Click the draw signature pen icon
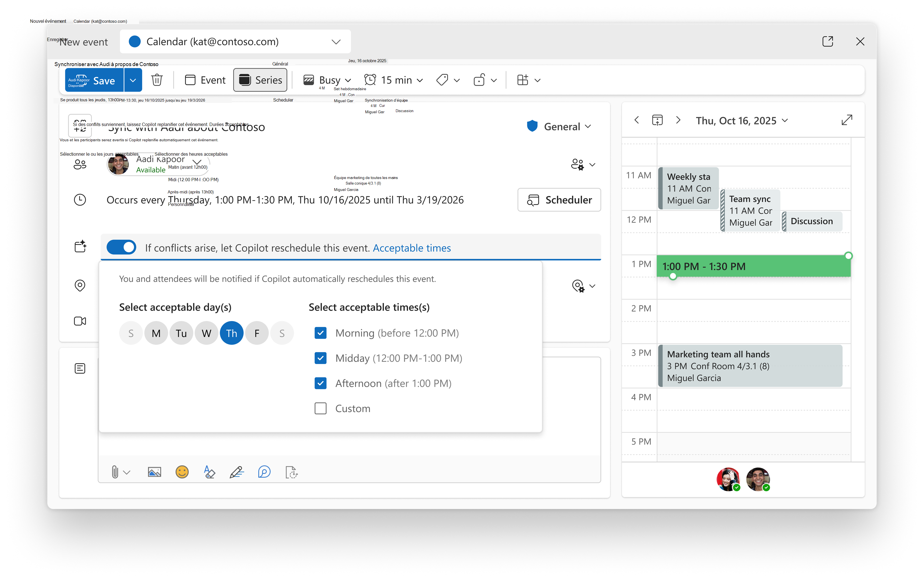The width and height of the screenshot is (924, 580). tap(237, 472)
